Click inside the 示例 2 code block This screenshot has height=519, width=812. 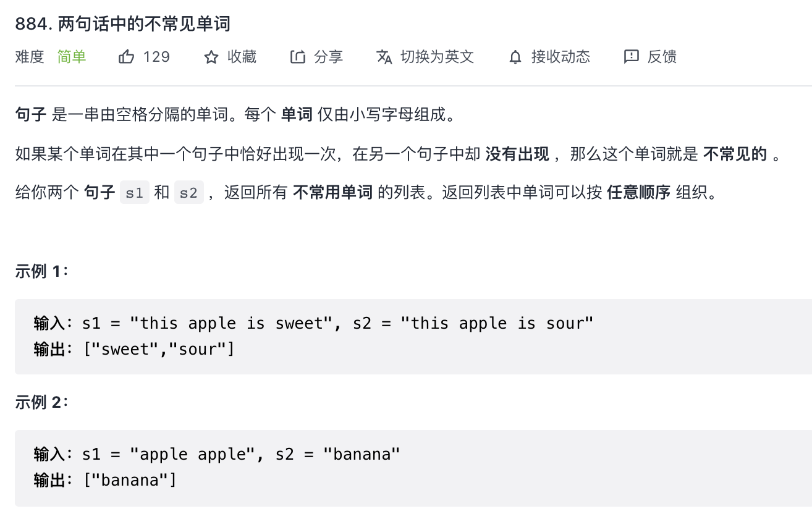click(x=413, y=468)
